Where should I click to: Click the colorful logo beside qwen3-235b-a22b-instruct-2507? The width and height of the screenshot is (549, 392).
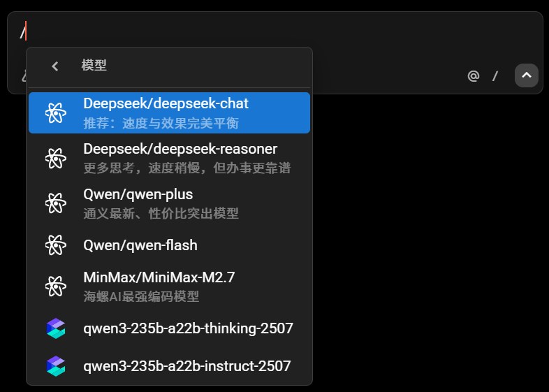click(56, 366)
